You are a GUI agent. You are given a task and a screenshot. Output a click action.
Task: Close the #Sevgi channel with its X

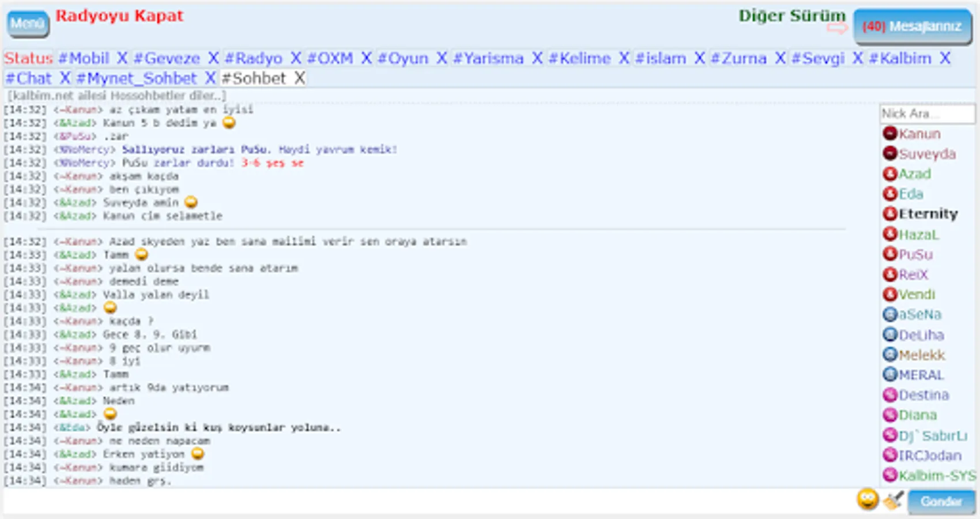pyautogui.click(x=858, y=58)
